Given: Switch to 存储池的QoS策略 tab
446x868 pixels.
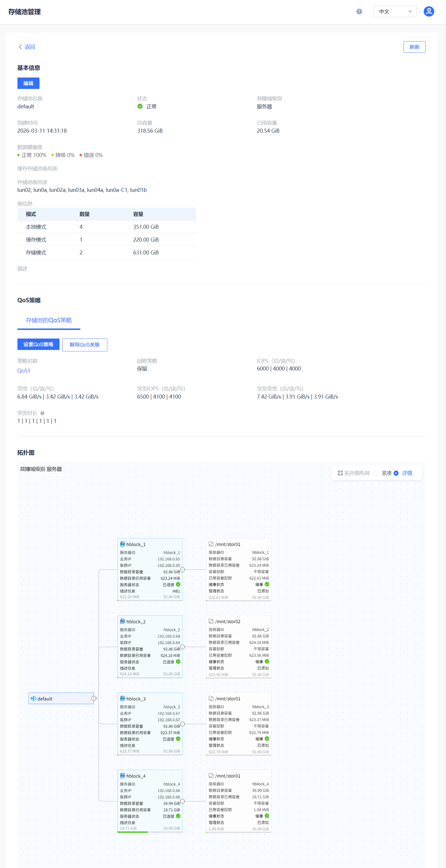Looking at the screenshot, I should [49, 320].
